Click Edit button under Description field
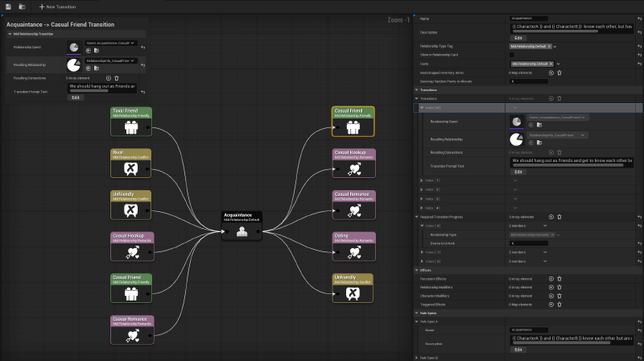The height and width of the screenshot is (361, 644). (x=518, y=38)
